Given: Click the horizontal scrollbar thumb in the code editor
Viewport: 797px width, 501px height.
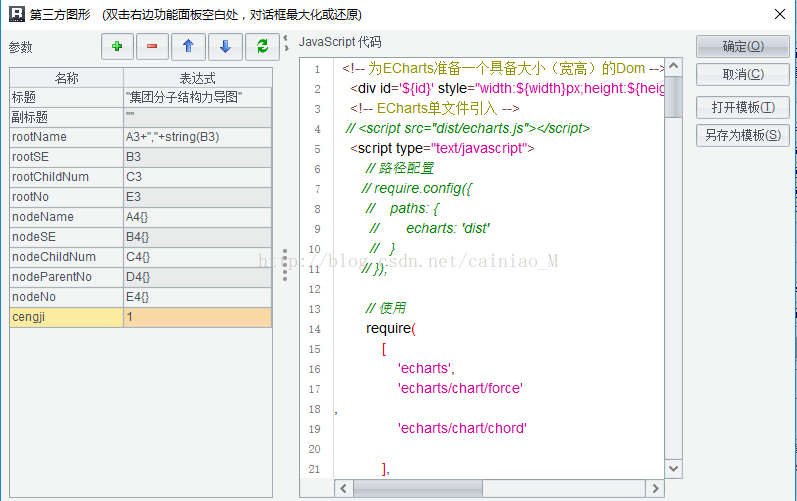Looking at the screenshot, I should [x=418, y=489].
